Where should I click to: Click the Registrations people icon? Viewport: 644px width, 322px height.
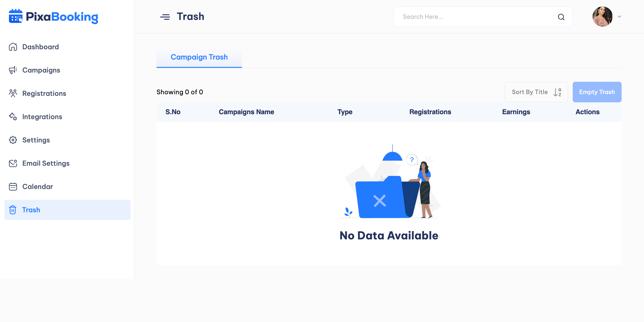[13, 93]
